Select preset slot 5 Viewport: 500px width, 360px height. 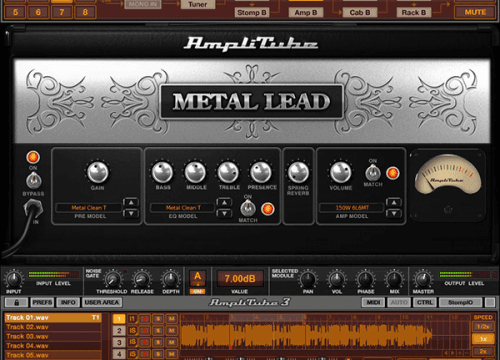pyautogui.click(x=15, y=12)
